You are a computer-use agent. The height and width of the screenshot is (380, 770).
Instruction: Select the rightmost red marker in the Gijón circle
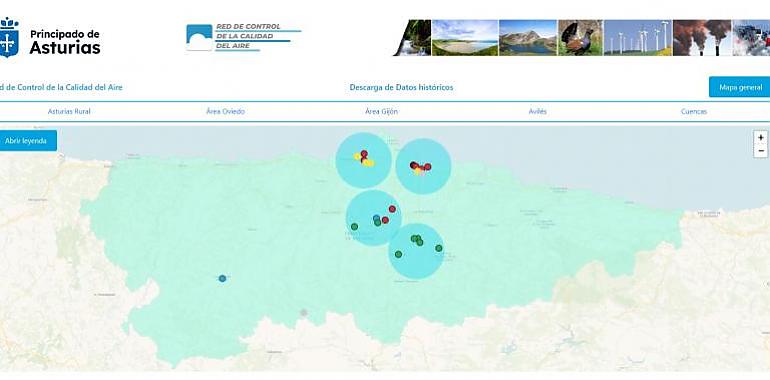tap(427, 166)
